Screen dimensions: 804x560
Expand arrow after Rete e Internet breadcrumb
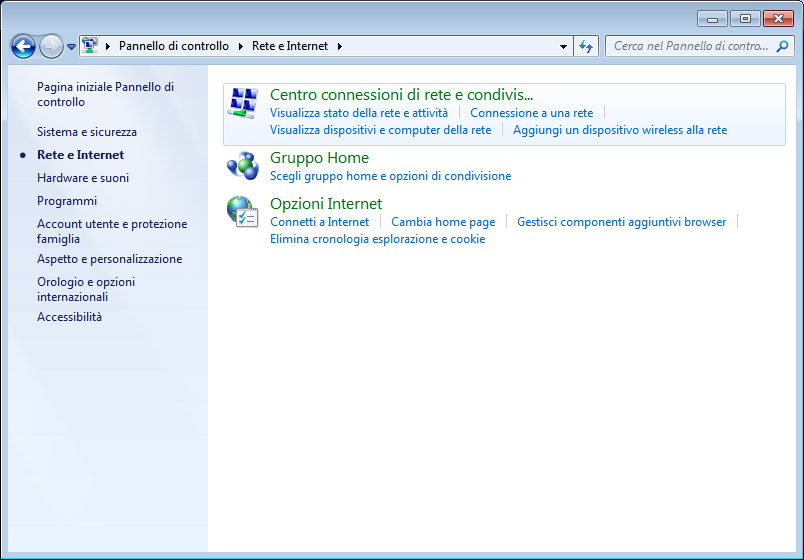click(339, 46)
